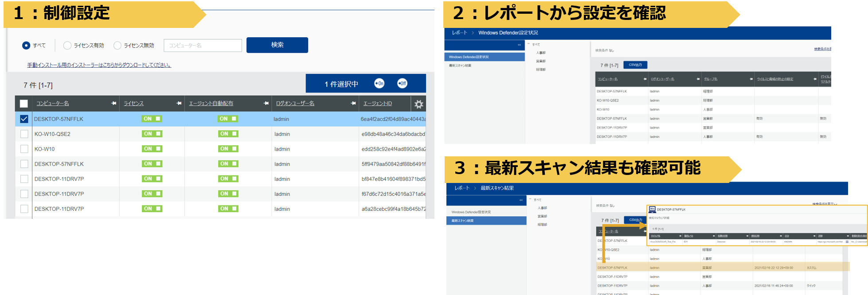Open the column settings gear in the agent table

(x=418, y=104)
